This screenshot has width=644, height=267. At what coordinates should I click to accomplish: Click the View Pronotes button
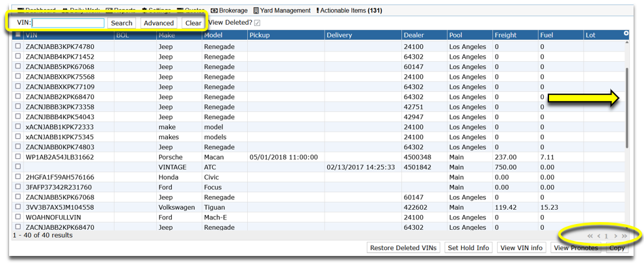click(576, 247)
